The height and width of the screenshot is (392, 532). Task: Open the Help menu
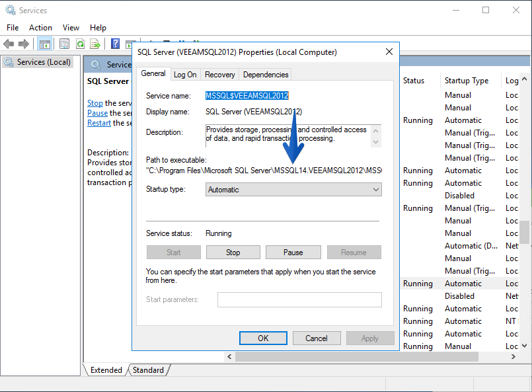pos(98,28)
